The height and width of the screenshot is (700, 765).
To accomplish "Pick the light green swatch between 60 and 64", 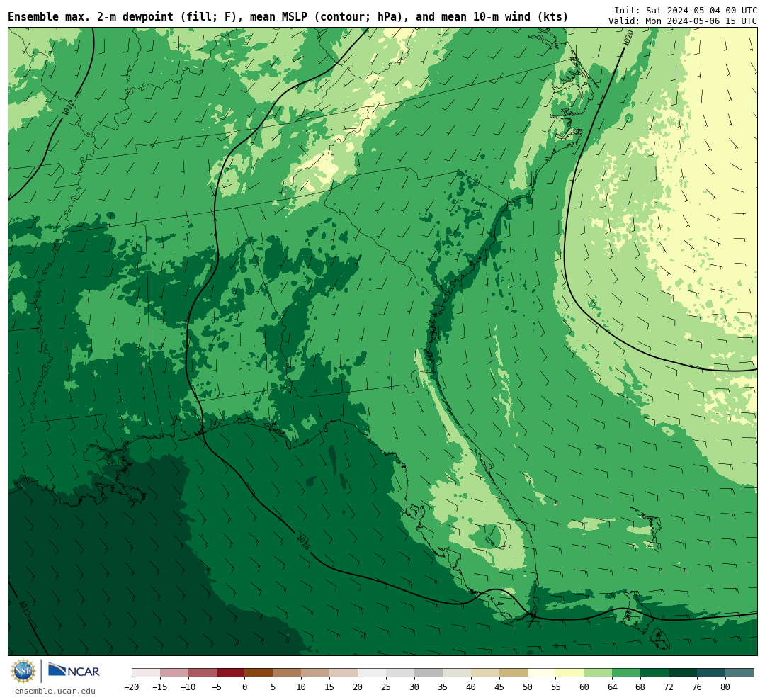I will pos(599,673).
